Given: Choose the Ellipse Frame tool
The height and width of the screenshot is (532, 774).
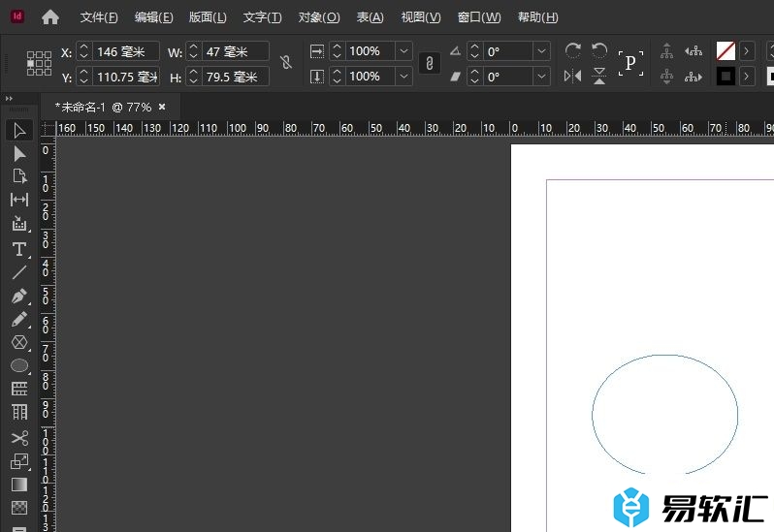Looking at the screenshot, I should [x=19, y=342].
